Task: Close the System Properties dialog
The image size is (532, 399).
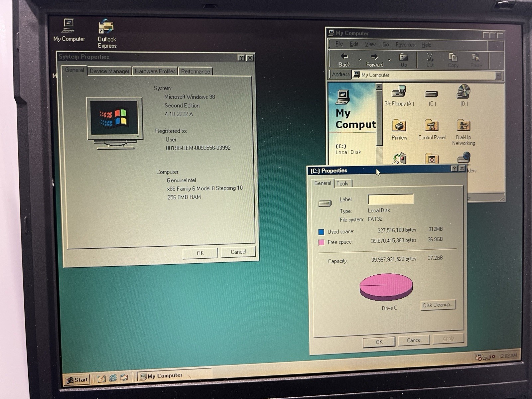Action: [250, 58]
